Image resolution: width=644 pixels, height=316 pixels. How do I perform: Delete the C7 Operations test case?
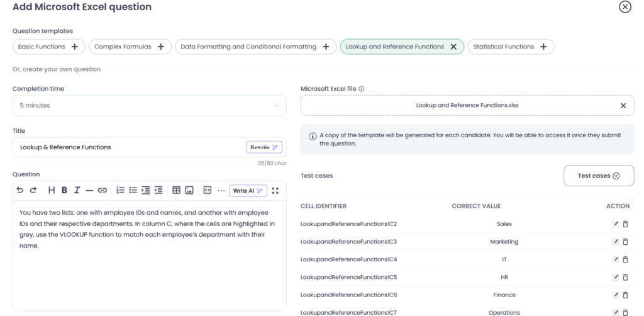(x=625, y=312)
